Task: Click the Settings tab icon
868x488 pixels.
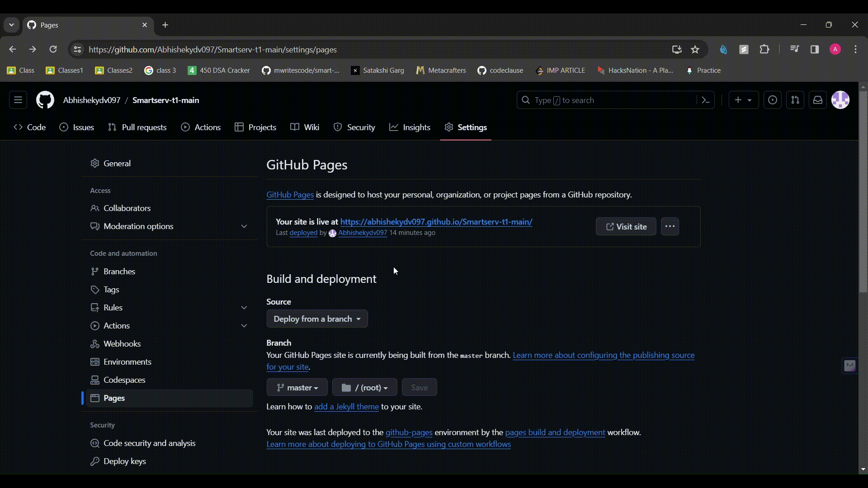Action: click(449, 127)
